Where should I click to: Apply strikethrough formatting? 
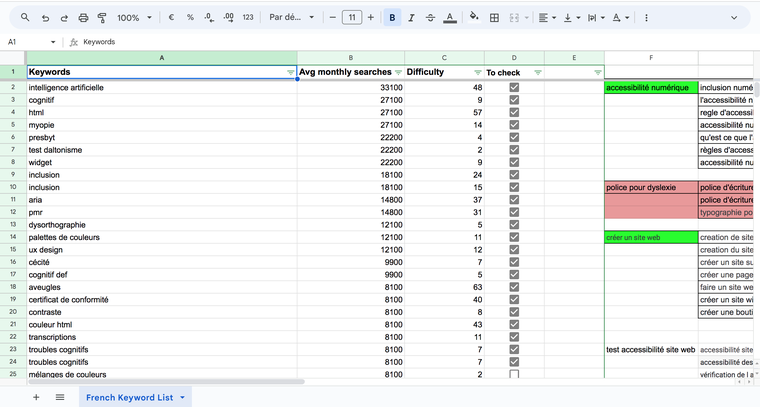[430, 18]
